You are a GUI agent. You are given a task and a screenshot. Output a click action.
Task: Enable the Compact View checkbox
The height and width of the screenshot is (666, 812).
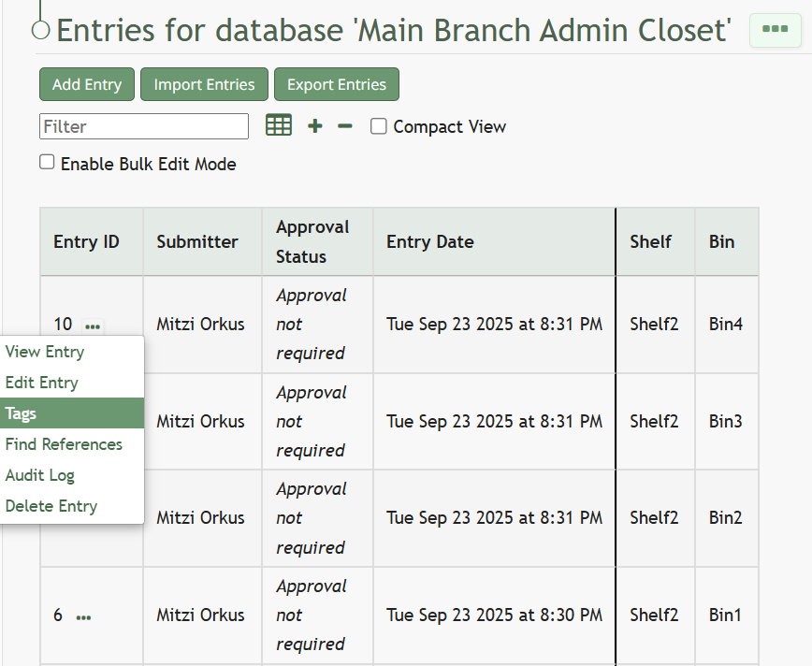(x=379, y=126)
